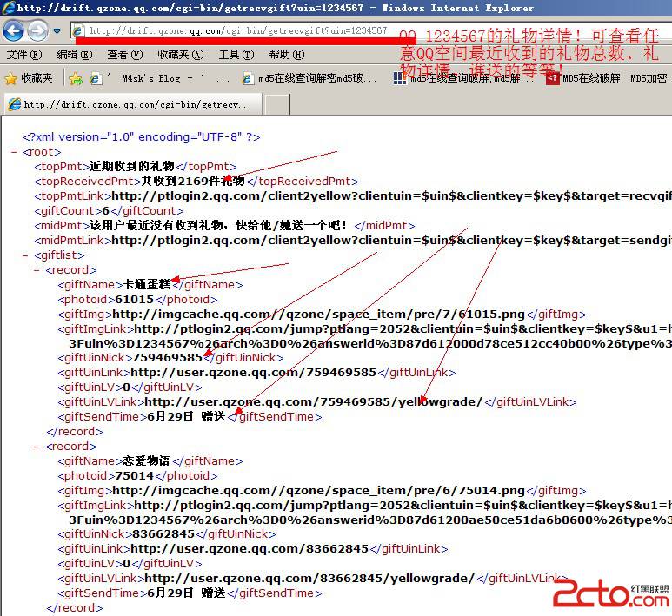
Task: Click the giftName text 卡通蛋糕
Action: 147,284
